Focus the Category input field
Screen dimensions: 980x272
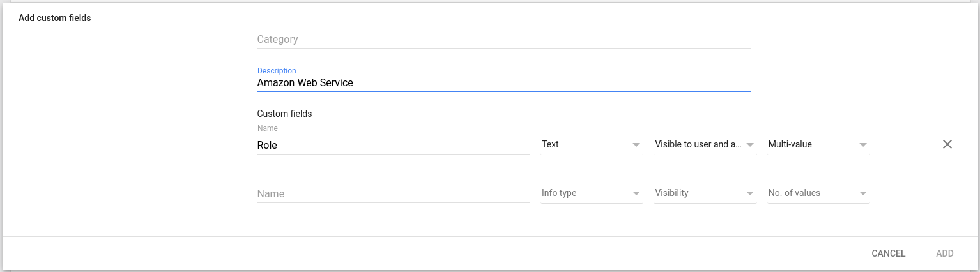coord(503,39)
